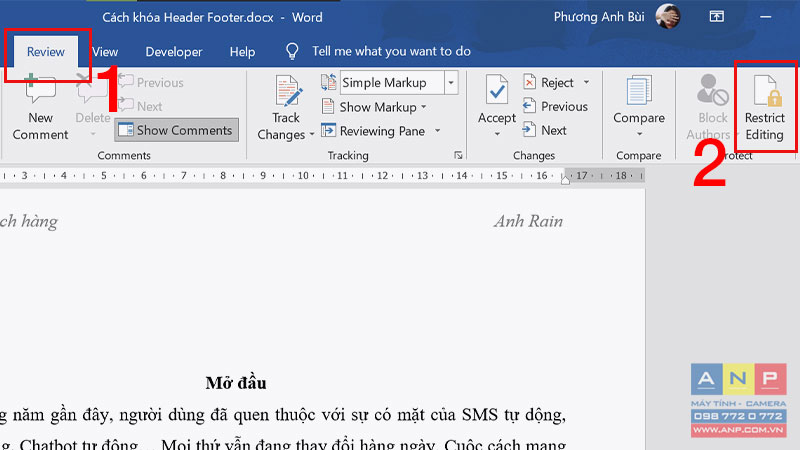Toggle the Reviewing Pane
800x450 pixels.
tap(373, 131)
